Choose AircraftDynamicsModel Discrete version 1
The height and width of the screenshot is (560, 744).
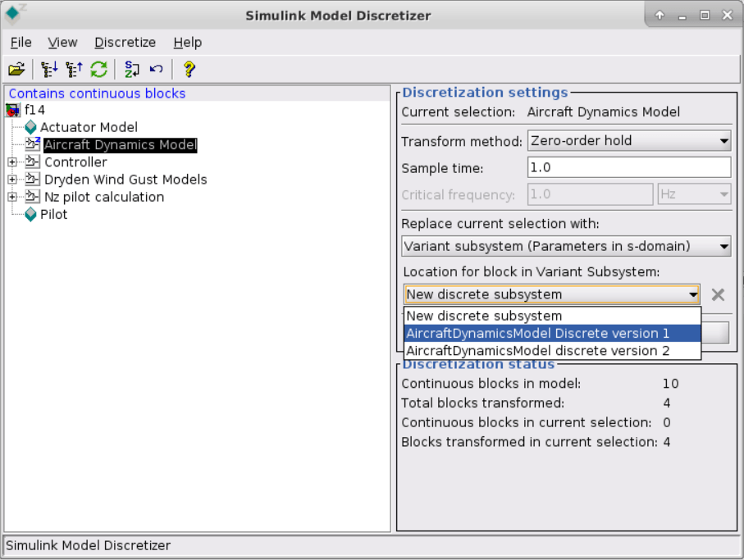coord(552,334)
